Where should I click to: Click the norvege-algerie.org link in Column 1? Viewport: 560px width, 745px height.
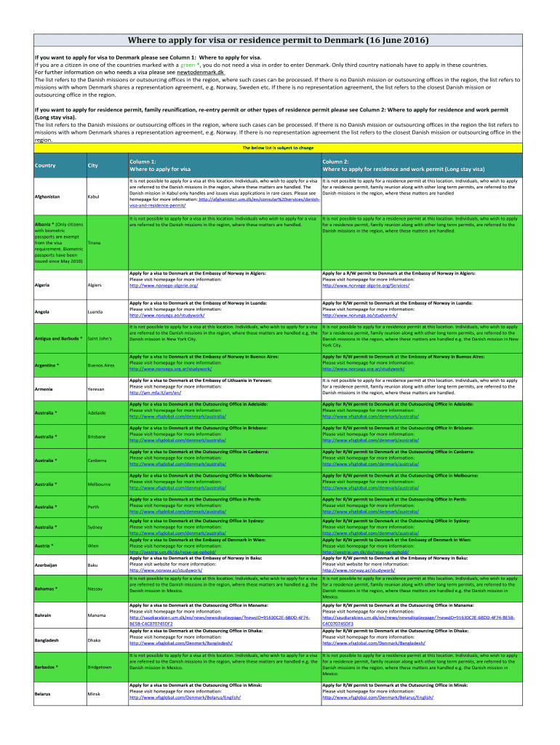pos(163,286)
